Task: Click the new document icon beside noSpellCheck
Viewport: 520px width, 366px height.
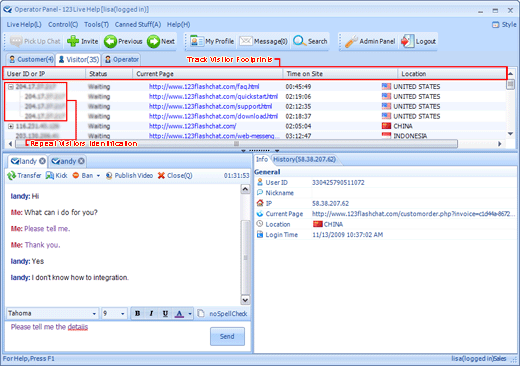Action: pos(201,313)
